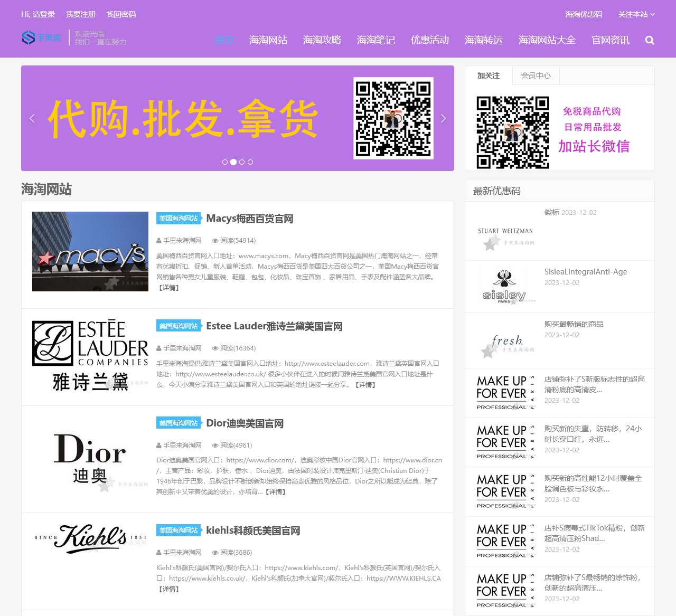Open the 海淘网站 navigation menu
Viewport: 676px width, 616px height.
click(x=268, y=40)
